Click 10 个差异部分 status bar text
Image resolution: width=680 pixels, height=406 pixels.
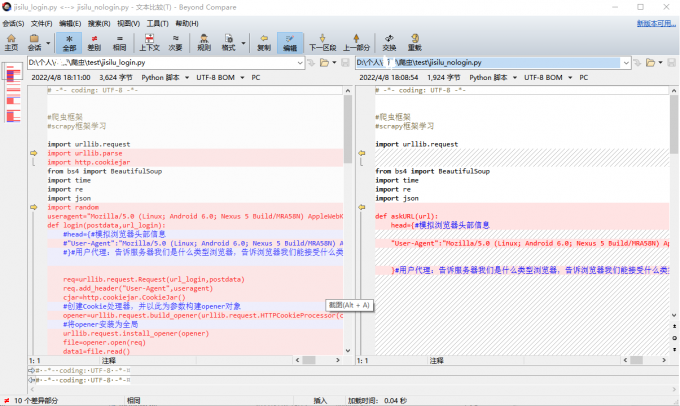point(36,400)
